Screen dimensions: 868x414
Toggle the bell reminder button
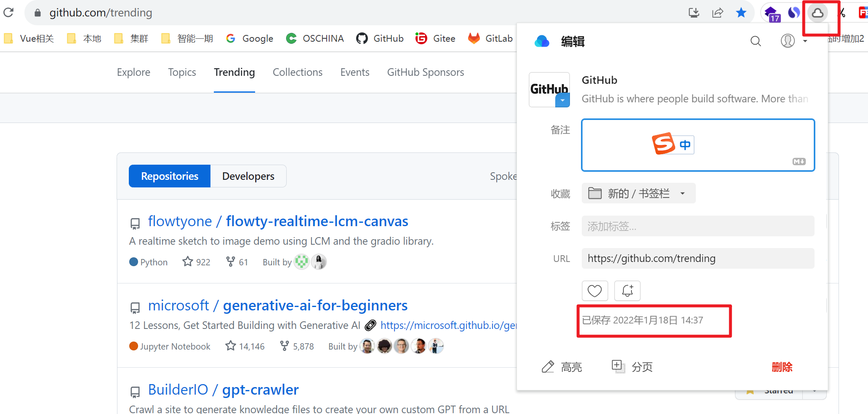coord(627,291)
